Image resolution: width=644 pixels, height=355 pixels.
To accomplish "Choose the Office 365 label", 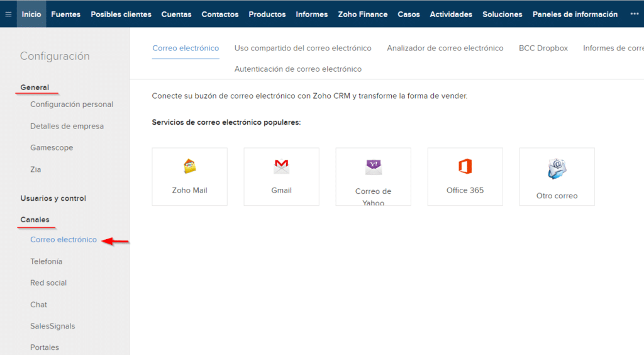I will click(465, 190).
